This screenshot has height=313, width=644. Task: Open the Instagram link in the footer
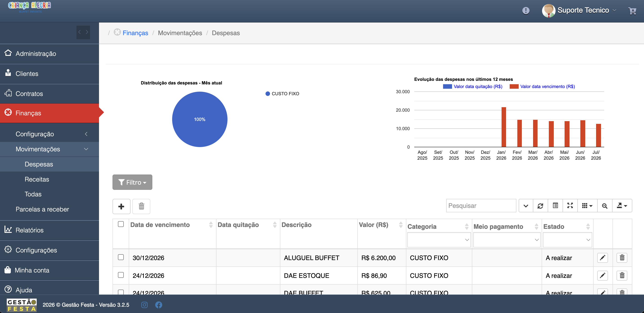point(144,305)
